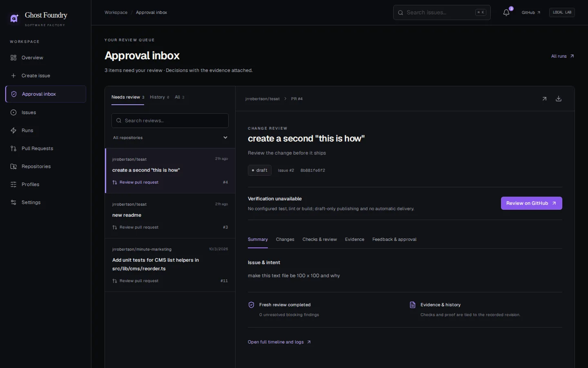Viewport: 588px width, 368px height.
Task: Click the Repositories sidebar icon
Action: [x=13, y=166]
